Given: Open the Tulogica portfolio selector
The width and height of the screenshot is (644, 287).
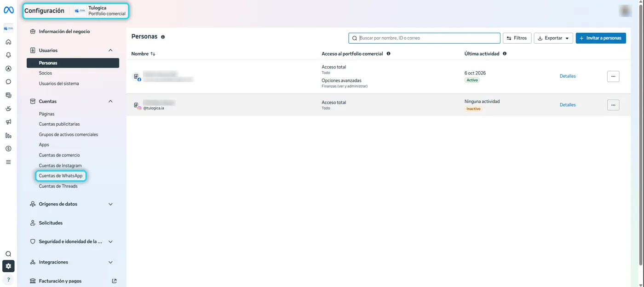Looking at the screenshot, I should click(x=100, y=11).
